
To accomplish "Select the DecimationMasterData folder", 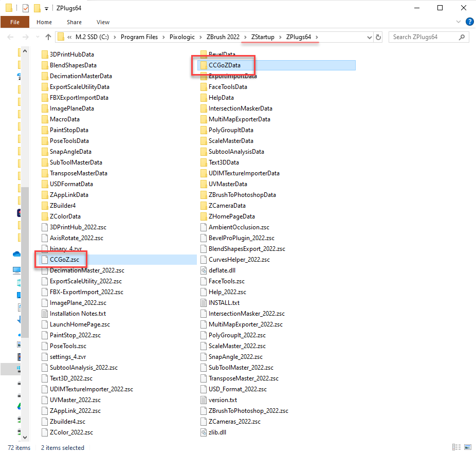I will tap(77, 76).
